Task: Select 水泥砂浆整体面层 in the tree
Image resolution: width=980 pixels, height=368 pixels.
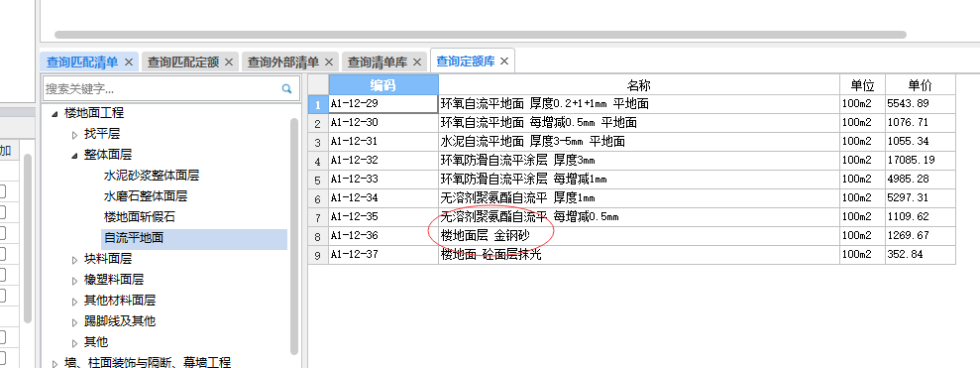Action: click(152, 176)
